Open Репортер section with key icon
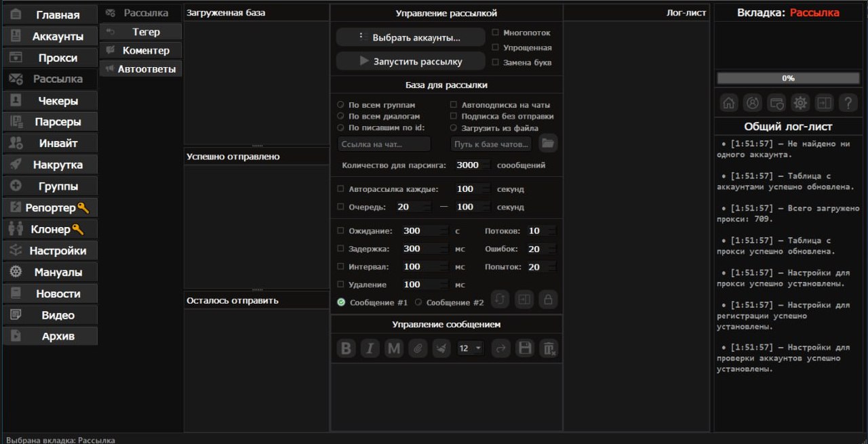The image size is (868, 444). coord(50,208)
